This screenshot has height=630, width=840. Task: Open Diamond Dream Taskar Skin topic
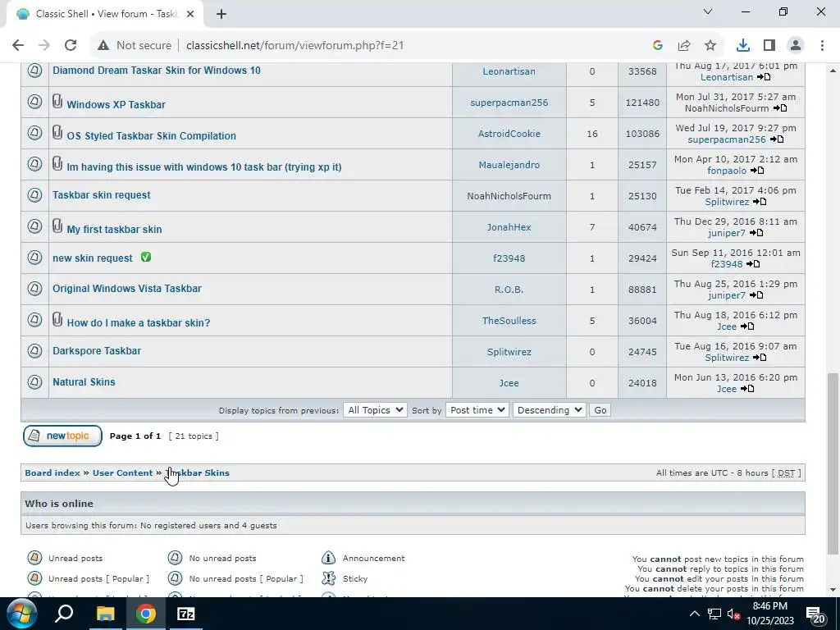tap(157, 71)
